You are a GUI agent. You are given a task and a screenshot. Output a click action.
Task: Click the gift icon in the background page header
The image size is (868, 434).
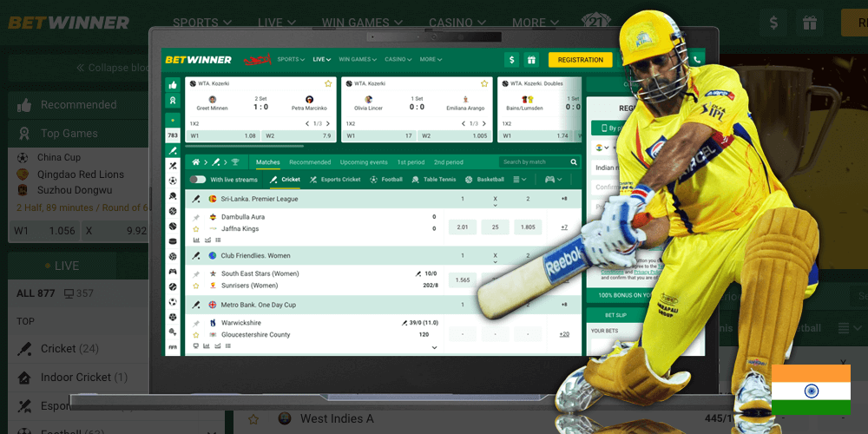click(x=810, y=23)
